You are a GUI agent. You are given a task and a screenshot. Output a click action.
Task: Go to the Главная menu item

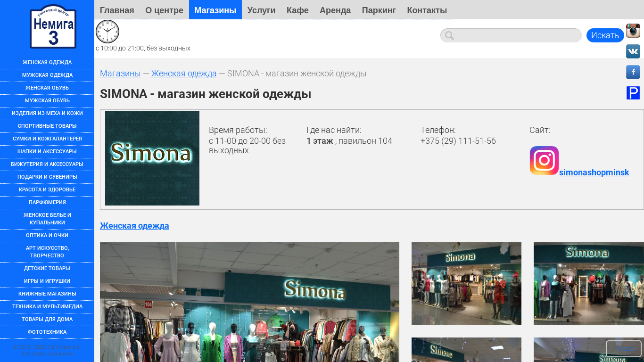[117, 10]
